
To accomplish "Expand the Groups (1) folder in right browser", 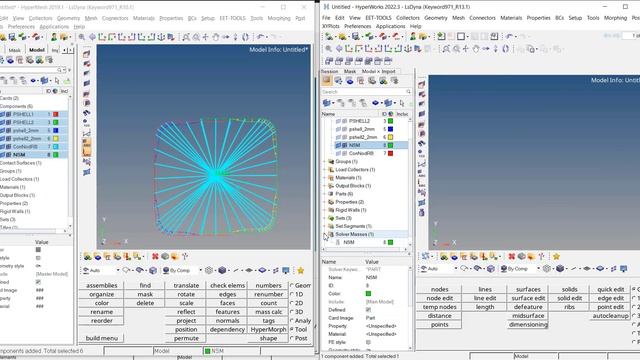I will (325, 162).
